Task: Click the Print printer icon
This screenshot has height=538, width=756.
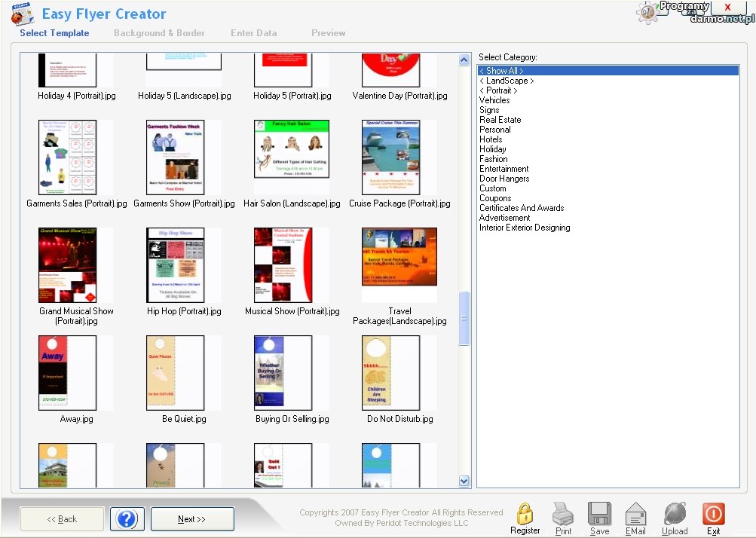Action: 563,514
